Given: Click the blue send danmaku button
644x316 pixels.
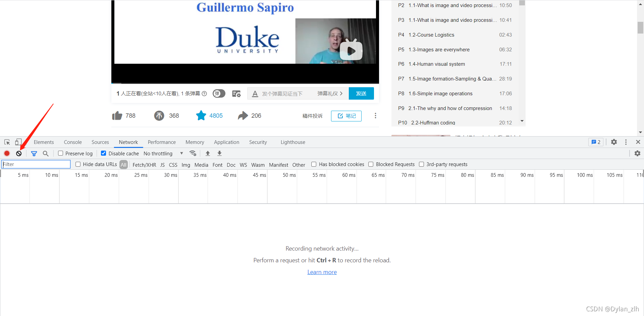Looking at the screenshot, I should 361,94.
